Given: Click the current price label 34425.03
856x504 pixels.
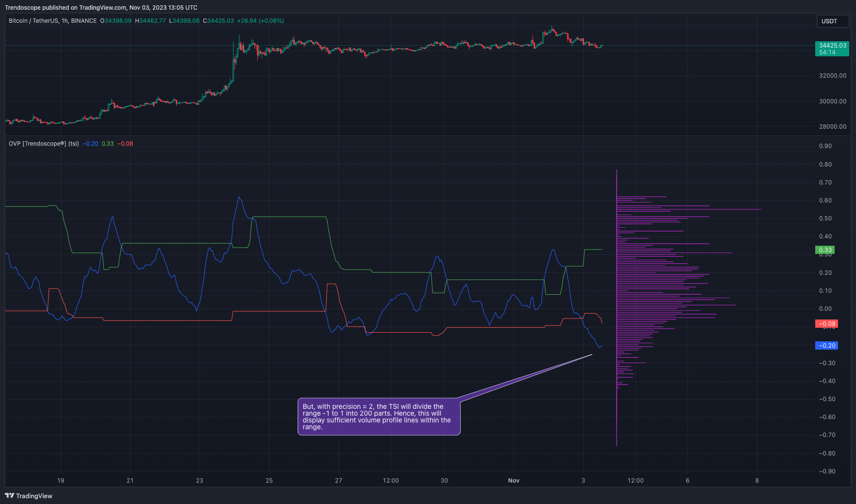Looking at the screenshot, I should pos(832,46).
